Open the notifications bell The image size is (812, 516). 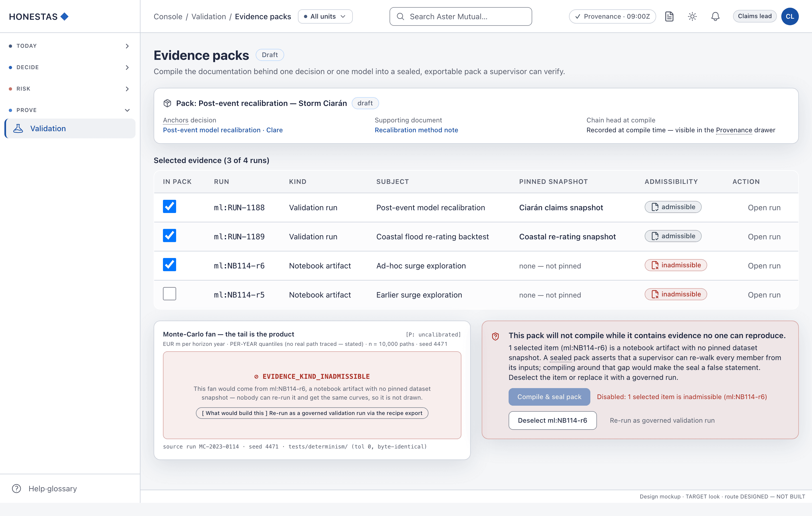pos(715,16)
